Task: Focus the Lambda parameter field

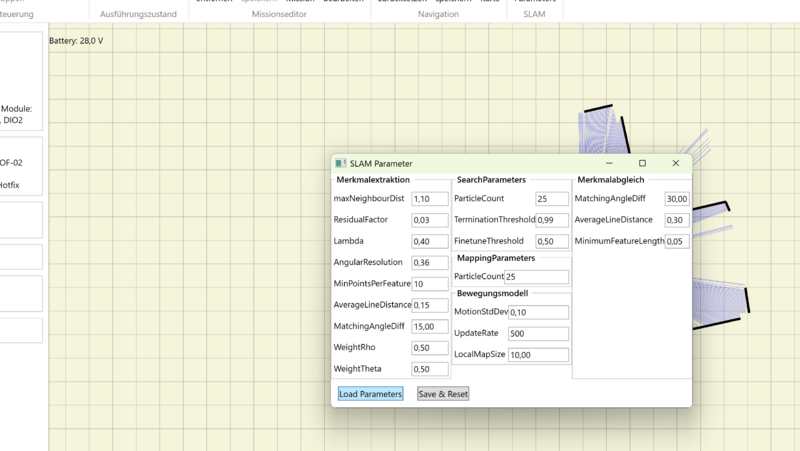Action: 429,242
